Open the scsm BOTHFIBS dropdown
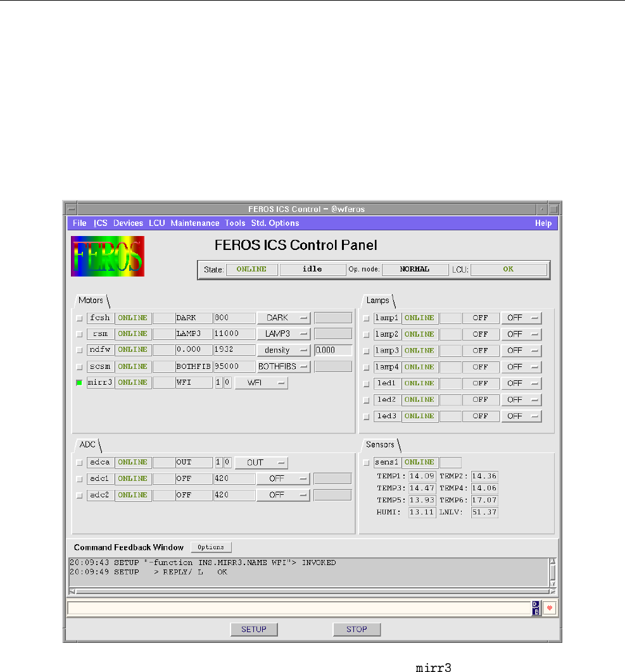Image resolution: width=625 pixels, height=672 pixels. tap(284, 367)
